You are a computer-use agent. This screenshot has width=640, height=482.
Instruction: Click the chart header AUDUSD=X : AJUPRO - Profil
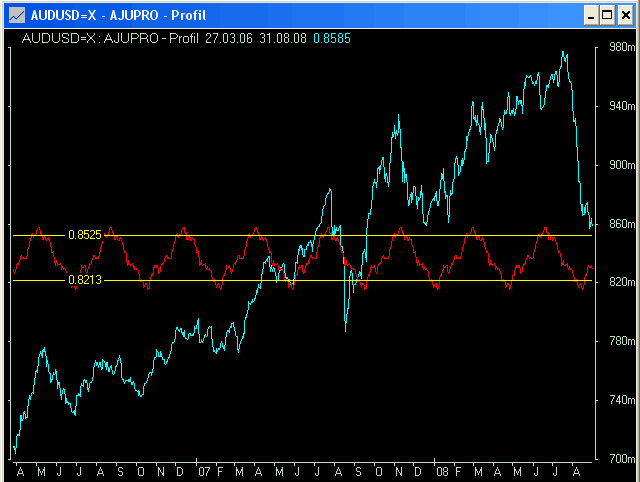click(110, 38)
